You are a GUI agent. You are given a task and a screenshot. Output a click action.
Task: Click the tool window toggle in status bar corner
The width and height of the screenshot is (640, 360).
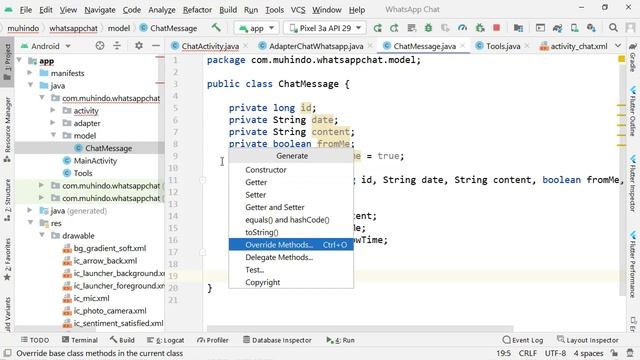click(7, 353)
